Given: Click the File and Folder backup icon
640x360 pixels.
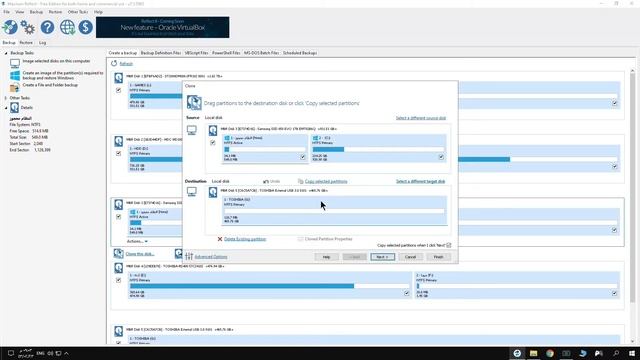Looking at the screenshot, I should [x=15, y=87].
